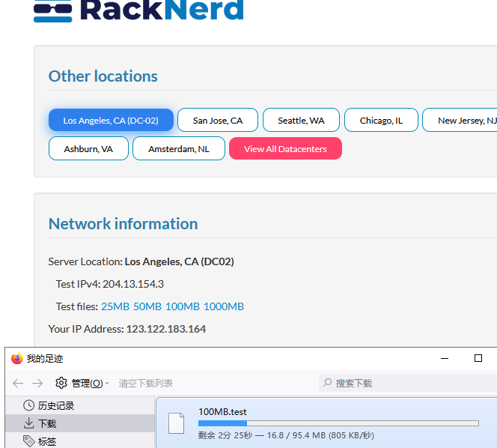Click the 我的足迹 window title

point(45,359)
